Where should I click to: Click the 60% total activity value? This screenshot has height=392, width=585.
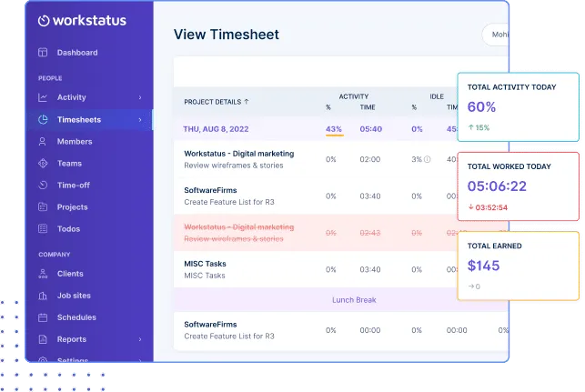point(481,107)
